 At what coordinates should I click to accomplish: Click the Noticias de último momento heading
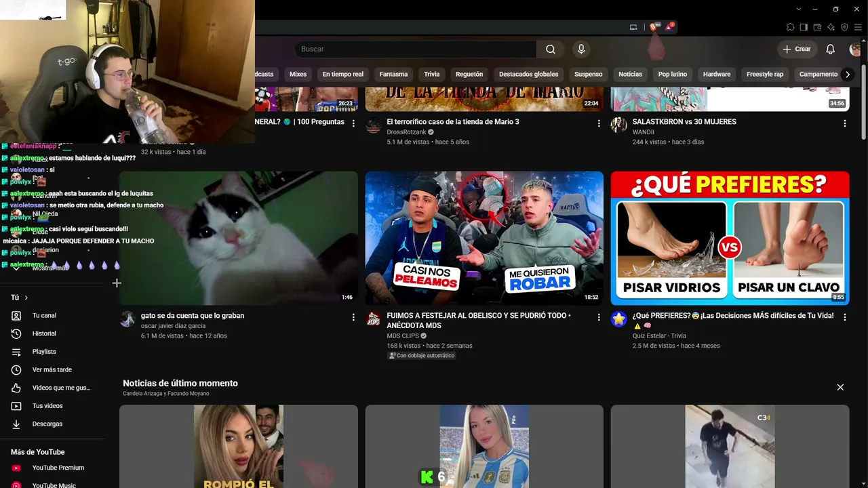click(180, 384)
